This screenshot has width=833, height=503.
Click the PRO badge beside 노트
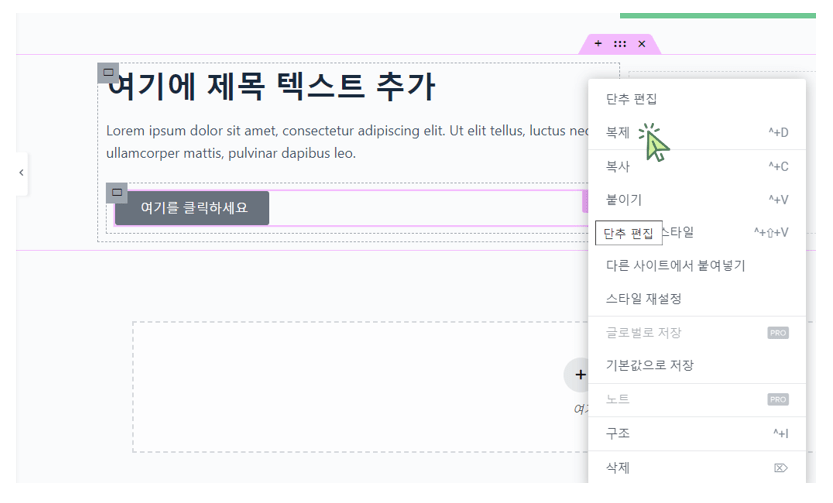(778, 399)
